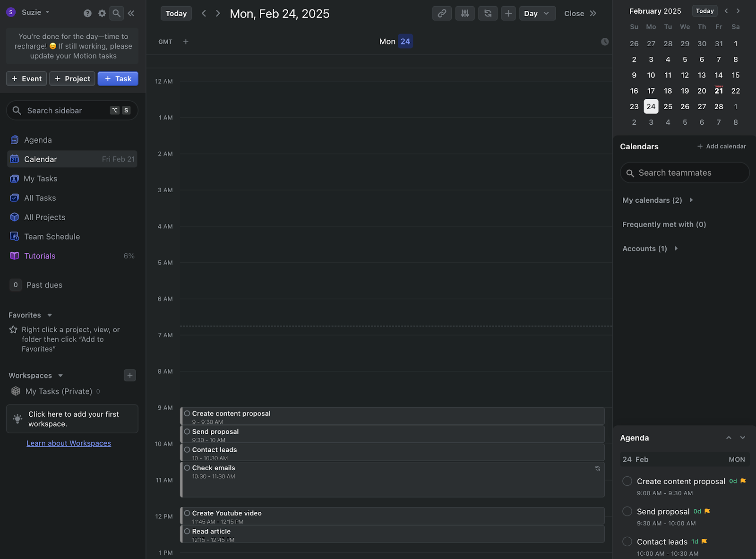Click the Learn about Workspaces link

click(x=69, y=443)
